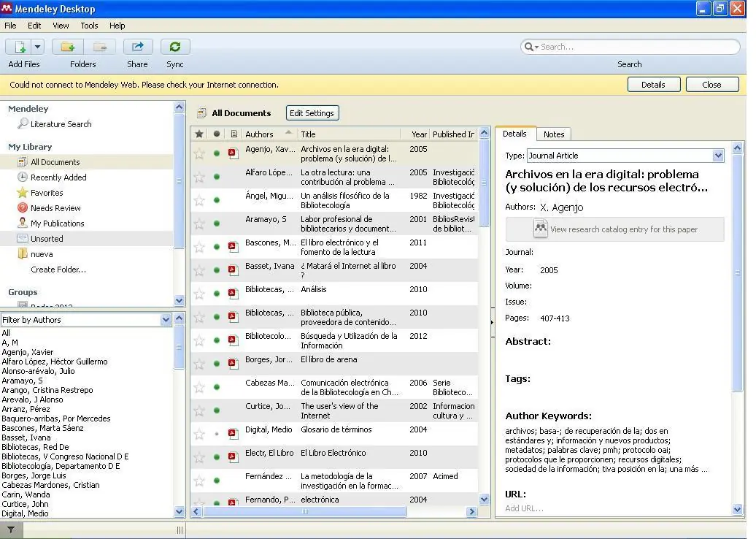Toggle read status dot for Digital, Medio row

click(217, 435)
